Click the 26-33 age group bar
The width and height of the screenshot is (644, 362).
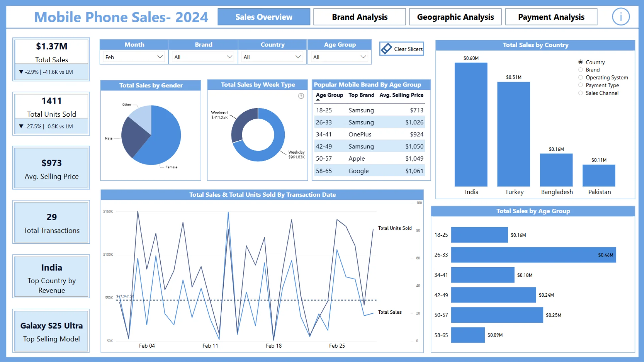point(533,255)
